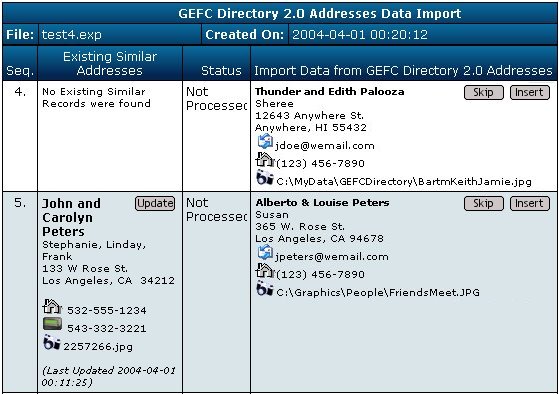Click the email icon next to jpeters@wemail.com
Screen dimensions: 559x394
(265, 253)
